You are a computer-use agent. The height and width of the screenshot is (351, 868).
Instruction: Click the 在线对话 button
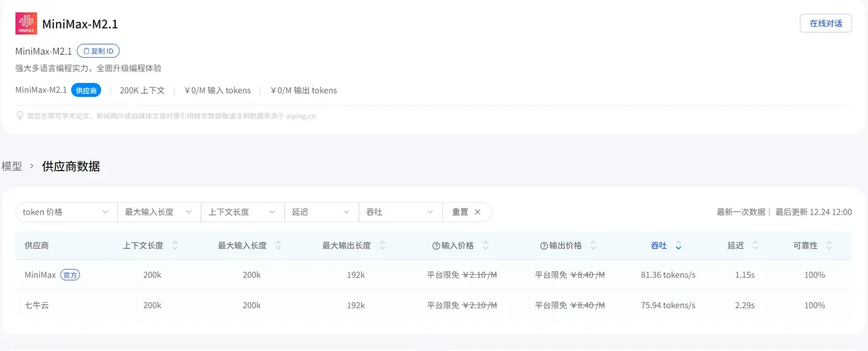pos(825,24)
